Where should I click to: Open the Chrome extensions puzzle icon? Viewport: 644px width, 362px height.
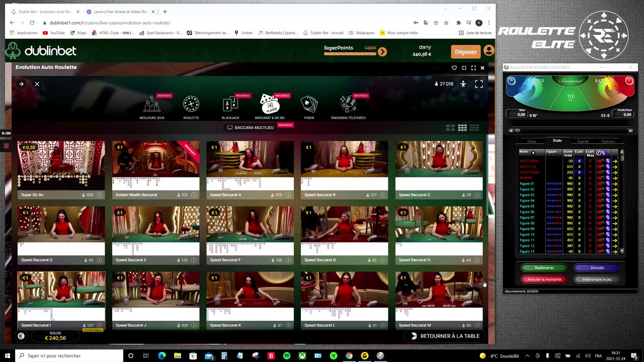pos(458,23)
